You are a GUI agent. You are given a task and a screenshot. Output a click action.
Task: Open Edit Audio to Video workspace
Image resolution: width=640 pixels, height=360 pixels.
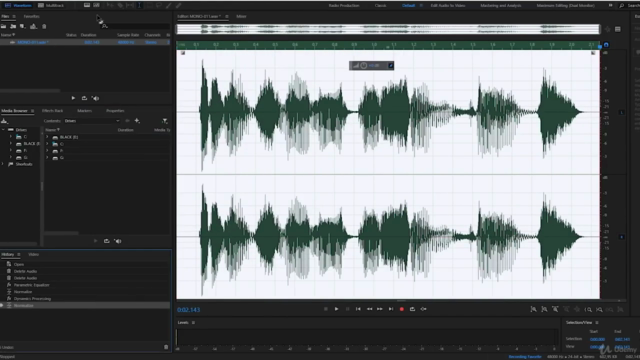[448, 5]
